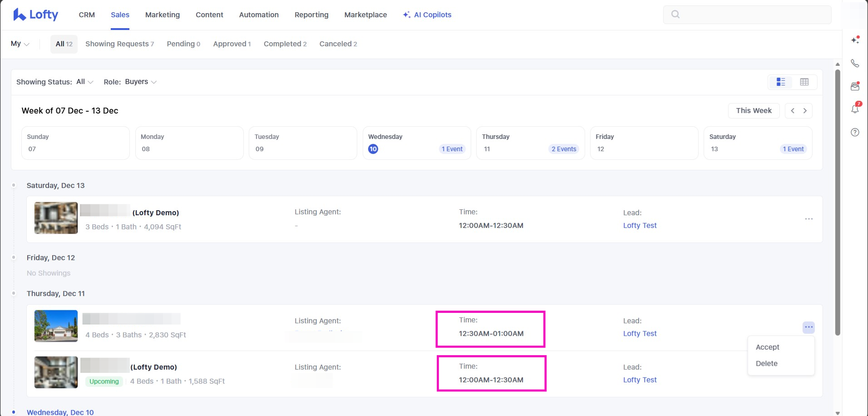
Task: Open the help question mark icon
Action: click(855, 132)
